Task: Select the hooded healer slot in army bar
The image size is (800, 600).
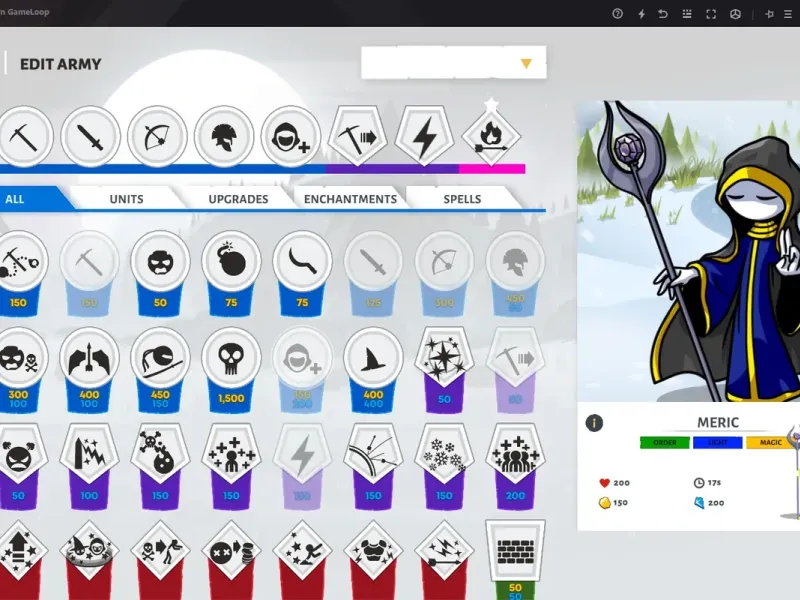Action: click(291, 136)
